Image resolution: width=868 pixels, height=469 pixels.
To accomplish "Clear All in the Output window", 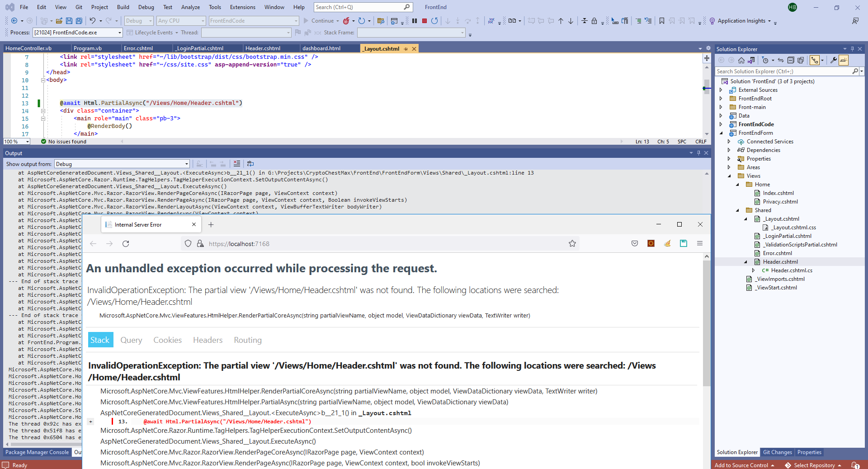I will [237, 164].
